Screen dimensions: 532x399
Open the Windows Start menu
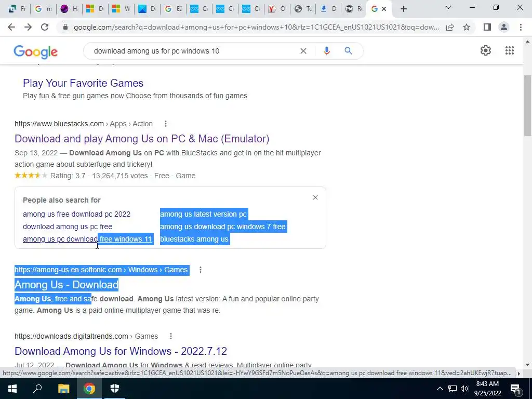click(x=12, y=389)
